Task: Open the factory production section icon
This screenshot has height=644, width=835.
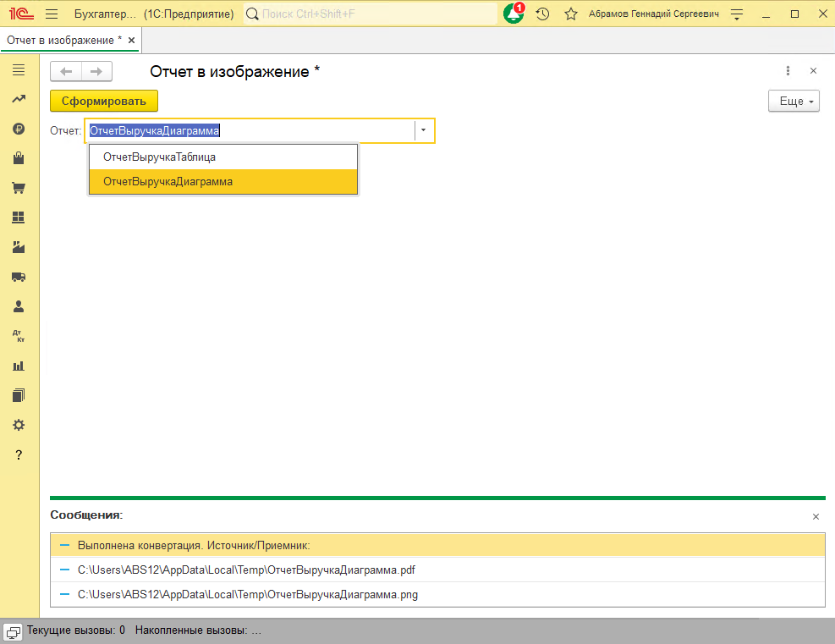Action: click(x=19, y=247)
